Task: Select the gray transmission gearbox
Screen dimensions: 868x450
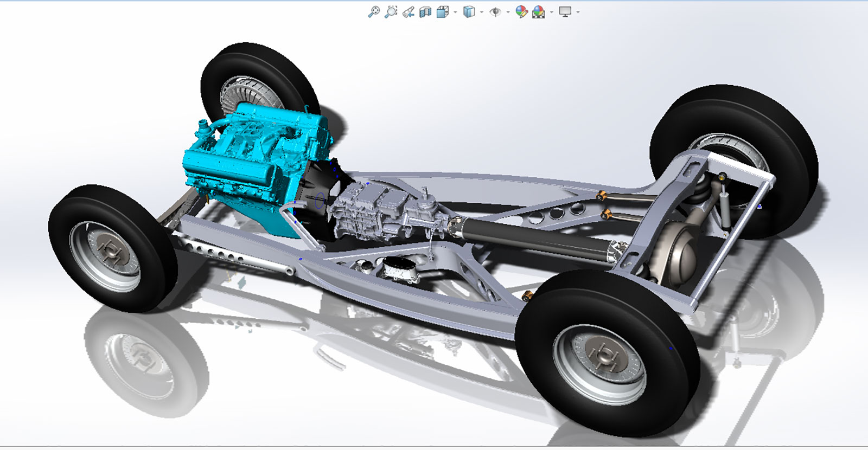Action: click(x=374, y=209)
